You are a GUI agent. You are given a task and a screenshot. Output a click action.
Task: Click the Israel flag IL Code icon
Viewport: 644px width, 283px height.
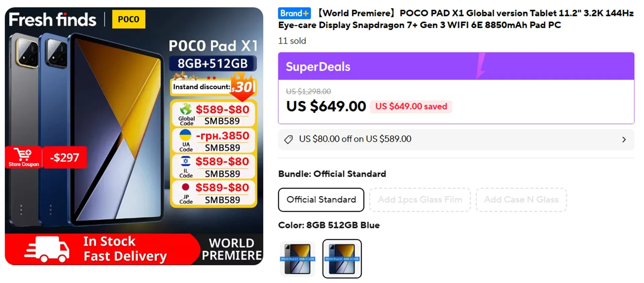tap(185, 161)
